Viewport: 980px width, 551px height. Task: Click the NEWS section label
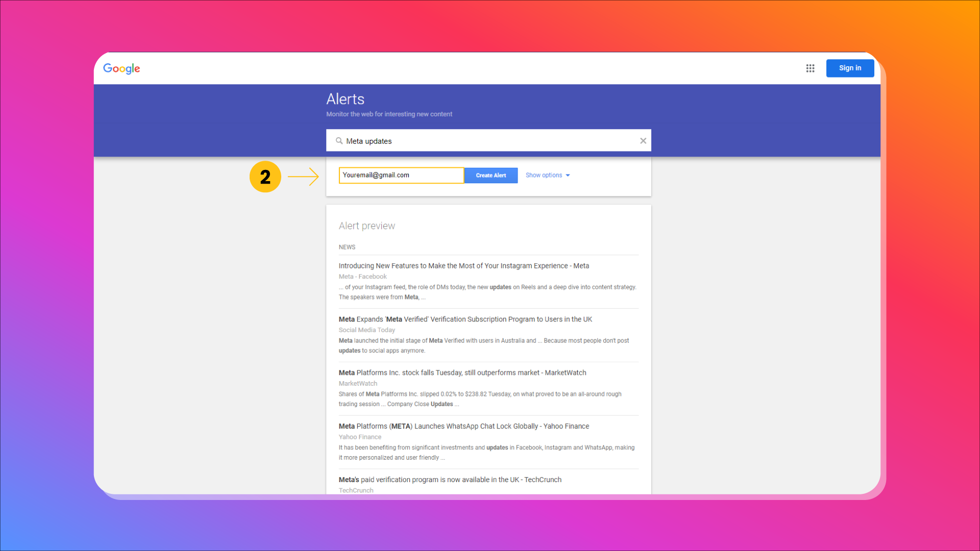(x=347, y=247)
